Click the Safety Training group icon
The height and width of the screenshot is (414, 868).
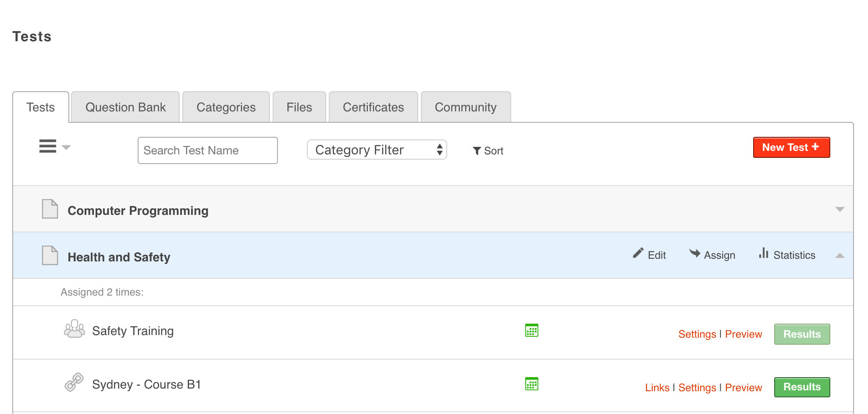(74, 329)
